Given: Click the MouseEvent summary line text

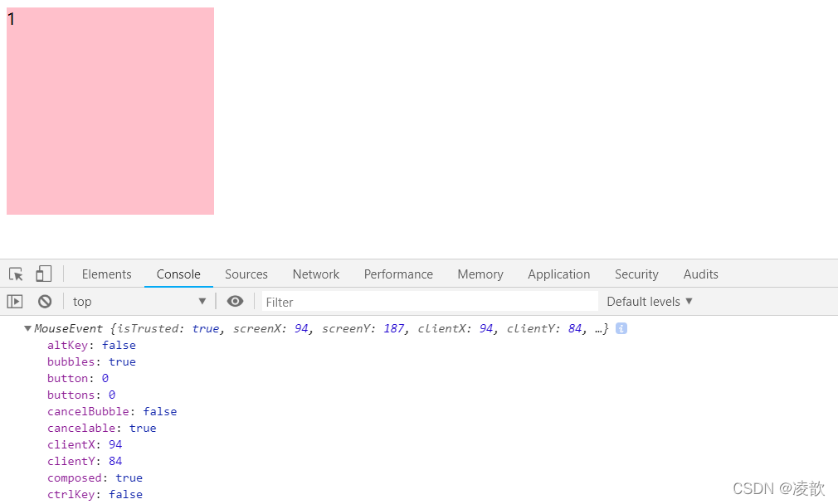Looking at the screenshot, I should [x=321, y=328].
